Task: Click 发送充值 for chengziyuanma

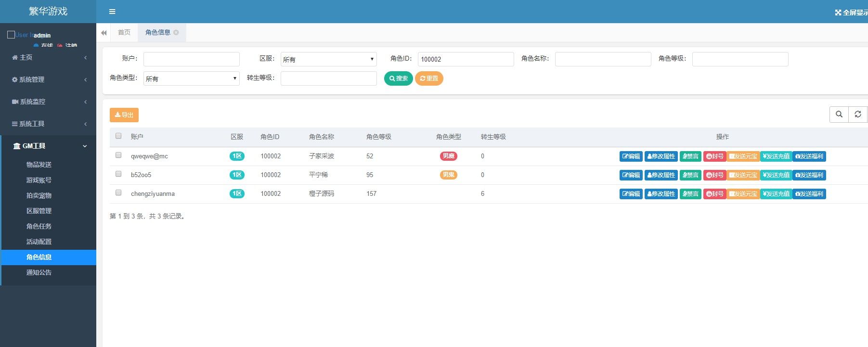Action: tap(776, 194)
